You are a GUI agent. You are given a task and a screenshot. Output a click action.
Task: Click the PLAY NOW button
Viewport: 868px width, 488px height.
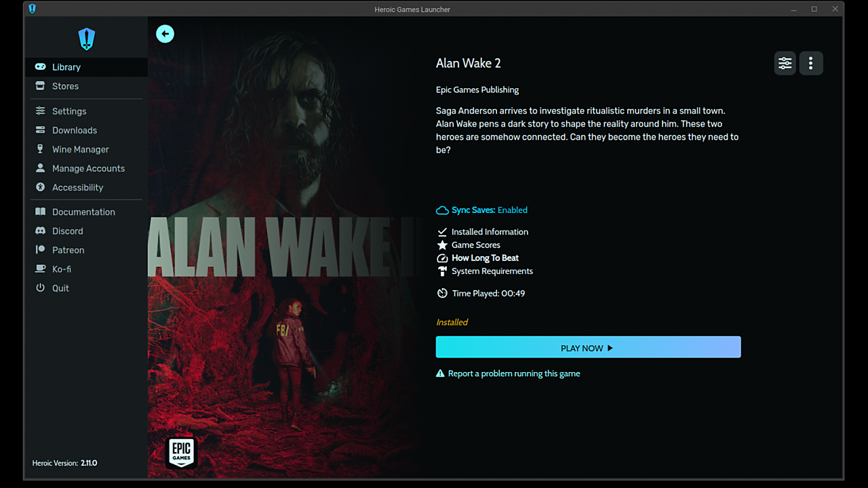click(x=588, y=347)
